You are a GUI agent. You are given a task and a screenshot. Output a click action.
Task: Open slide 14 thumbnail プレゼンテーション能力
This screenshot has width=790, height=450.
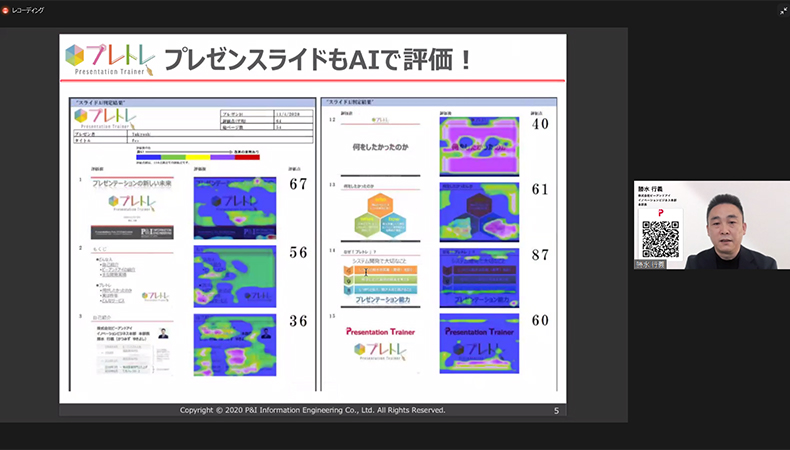click(380, 278)
